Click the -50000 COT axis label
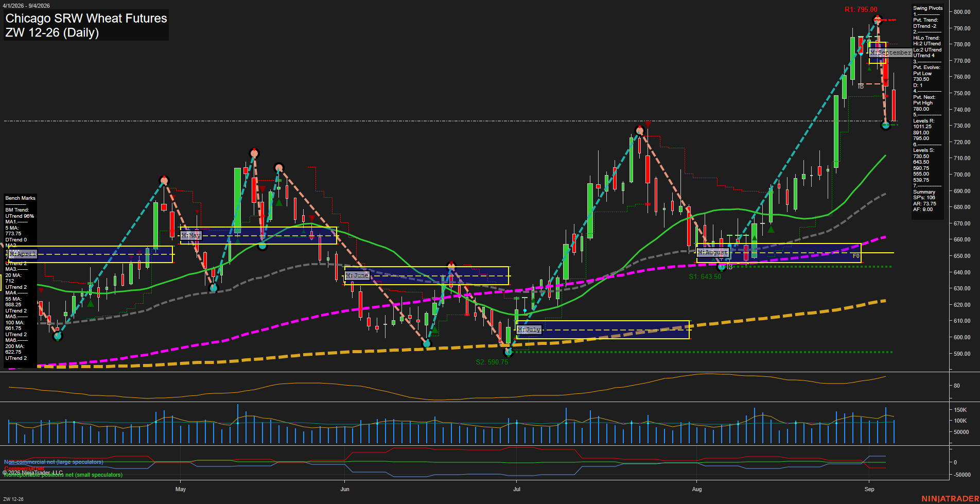 coord(962,475)
